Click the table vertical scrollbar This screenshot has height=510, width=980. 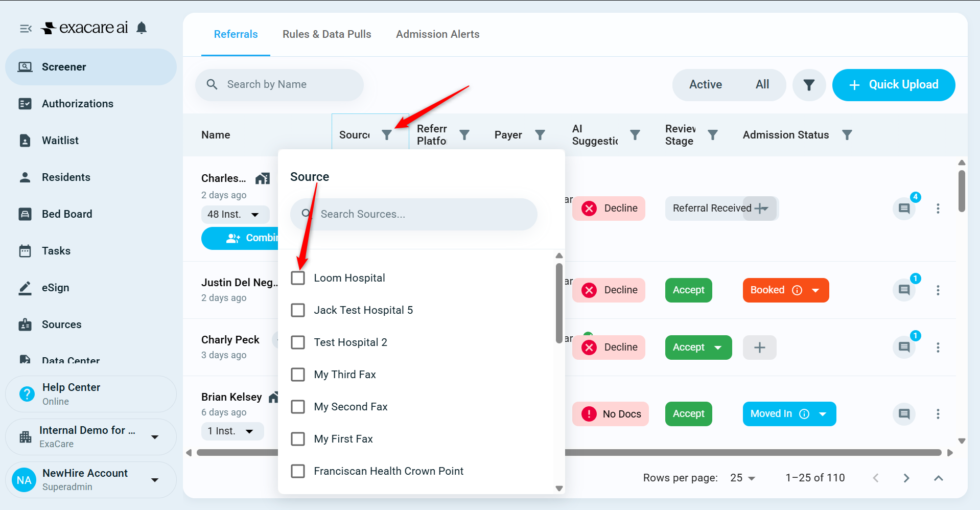click(962, 191)
